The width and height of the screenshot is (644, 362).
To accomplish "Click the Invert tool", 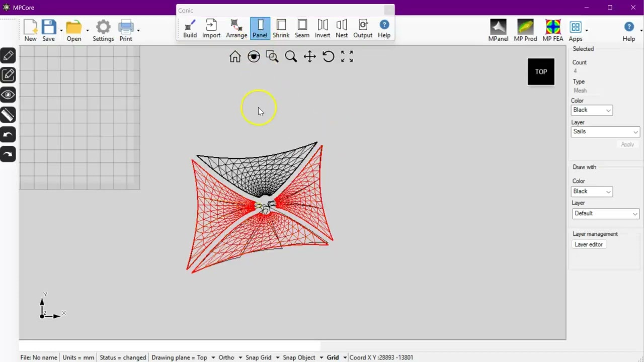I will pos(323,29).
